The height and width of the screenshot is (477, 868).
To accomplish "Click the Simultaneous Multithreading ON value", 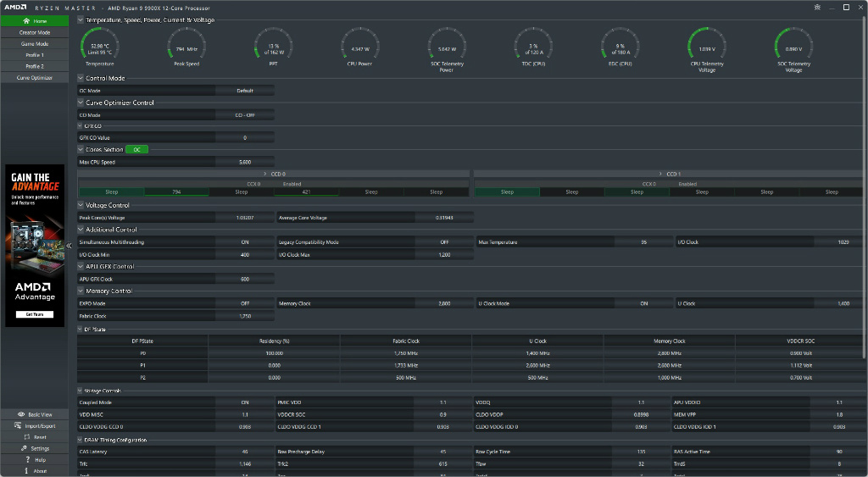I will pos(245,242).
